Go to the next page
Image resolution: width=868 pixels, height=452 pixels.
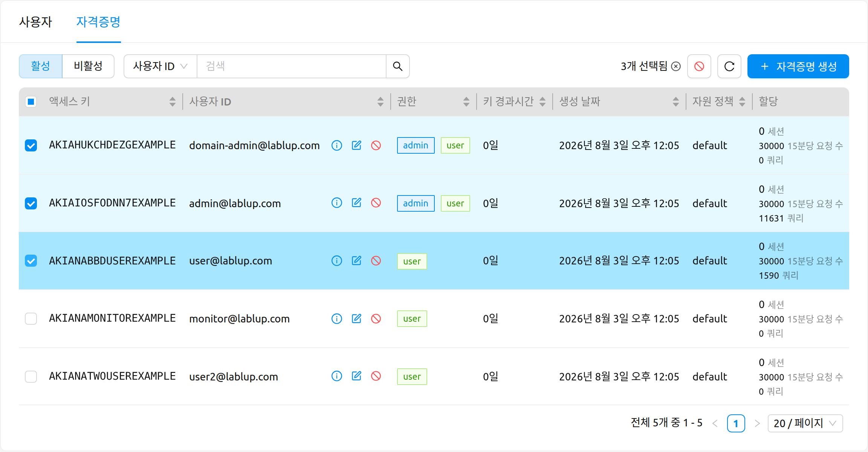pos(757,423)
